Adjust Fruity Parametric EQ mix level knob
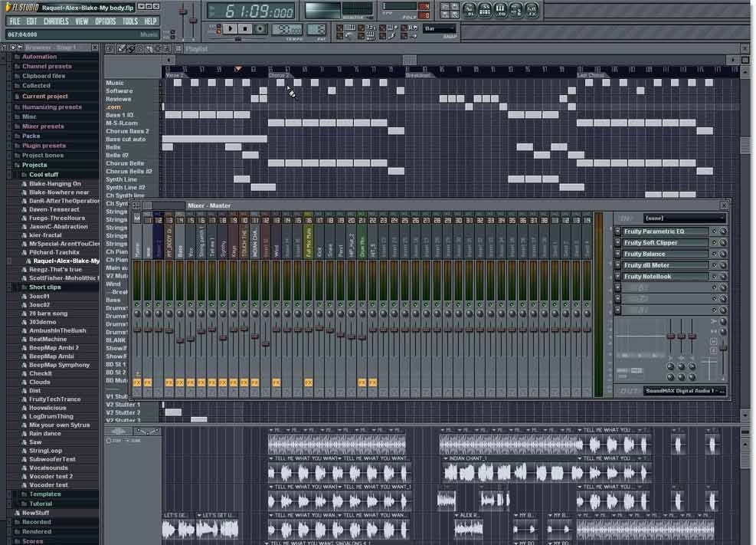Viewport: 756px width, 545px height. click(723, 231)
